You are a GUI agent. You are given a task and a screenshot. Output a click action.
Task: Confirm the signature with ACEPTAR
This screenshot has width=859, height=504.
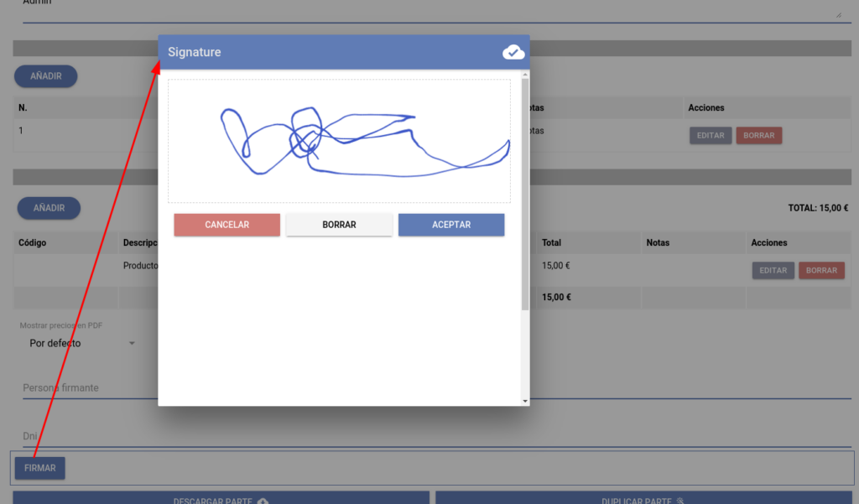click(451, 225)
